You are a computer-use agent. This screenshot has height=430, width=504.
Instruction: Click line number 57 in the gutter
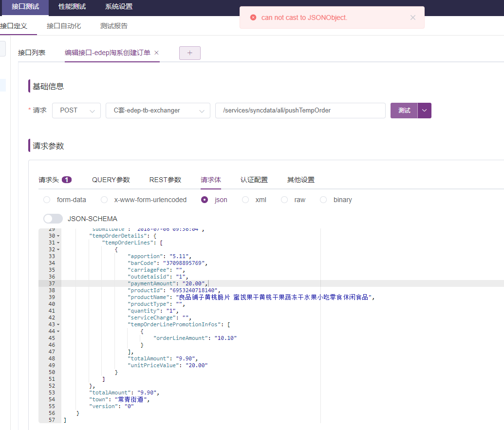pos(52,420)
